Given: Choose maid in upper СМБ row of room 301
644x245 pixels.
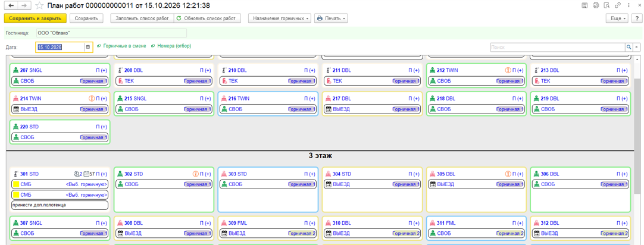Looking at the screenshot, I should (x=87, y=184).
